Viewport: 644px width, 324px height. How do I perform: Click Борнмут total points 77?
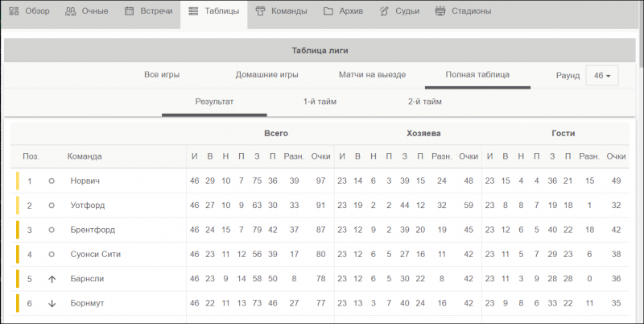[x=320, y=303]
